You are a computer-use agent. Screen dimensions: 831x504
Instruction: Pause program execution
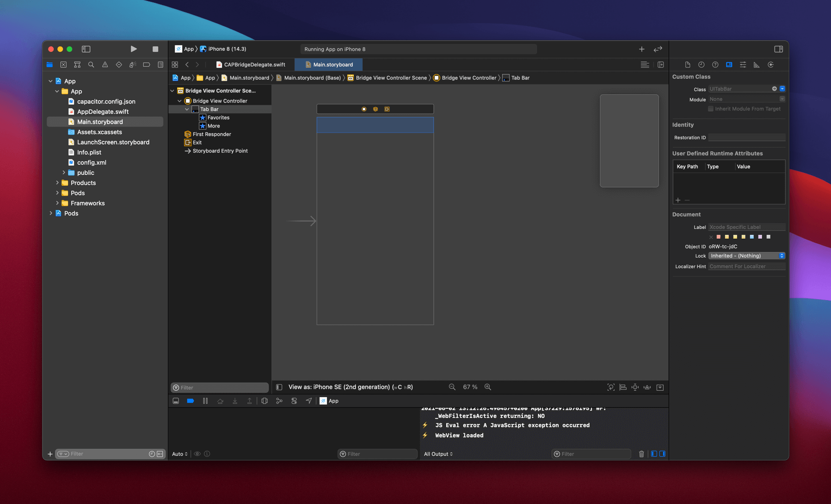(205, 401)
